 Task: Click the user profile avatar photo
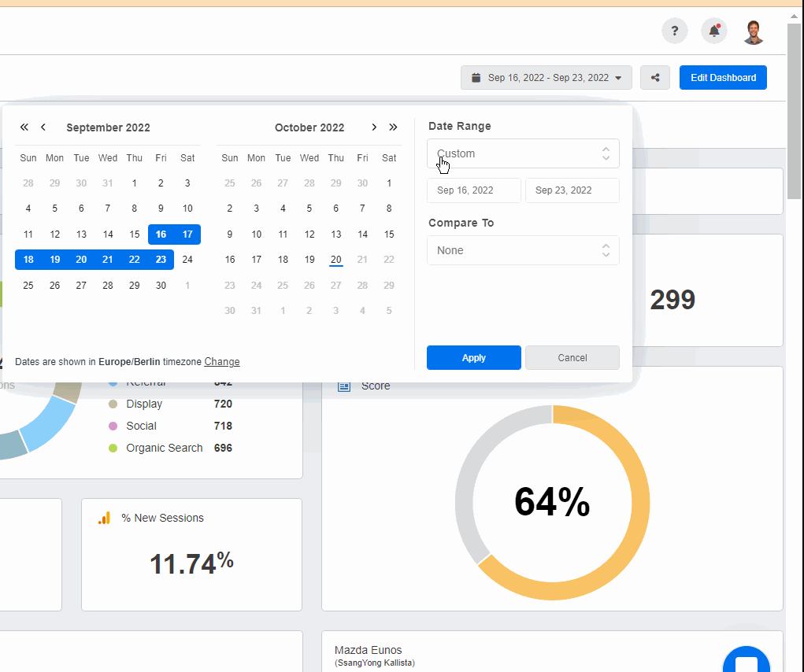(x=753, y=31)
